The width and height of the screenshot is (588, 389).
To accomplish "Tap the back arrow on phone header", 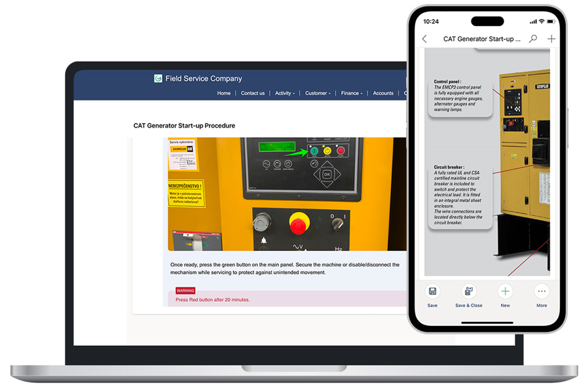I will [425, 39].
